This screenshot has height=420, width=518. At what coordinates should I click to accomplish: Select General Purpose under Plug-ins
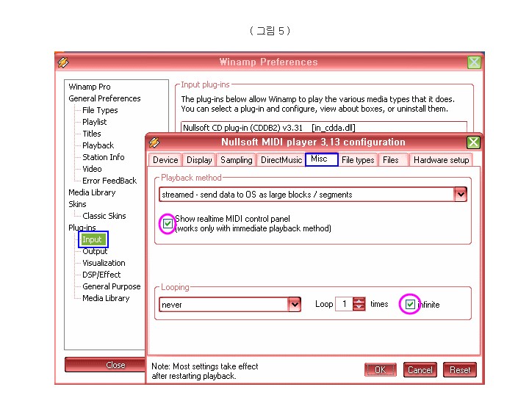click(112, 286)
